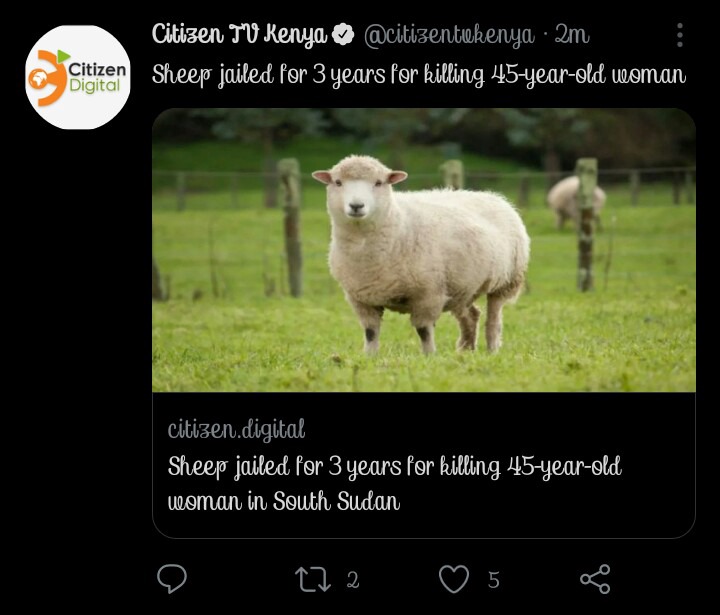Visit the @citizentvkenya handle
Image resolution: width=720 pixels, height=615 pixels.
click(x=449, y=35)
